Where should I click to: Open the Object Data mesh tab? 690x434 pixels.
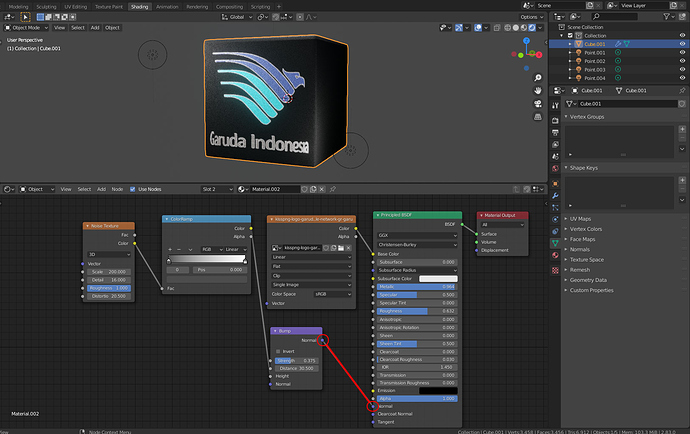coord(555,243)
